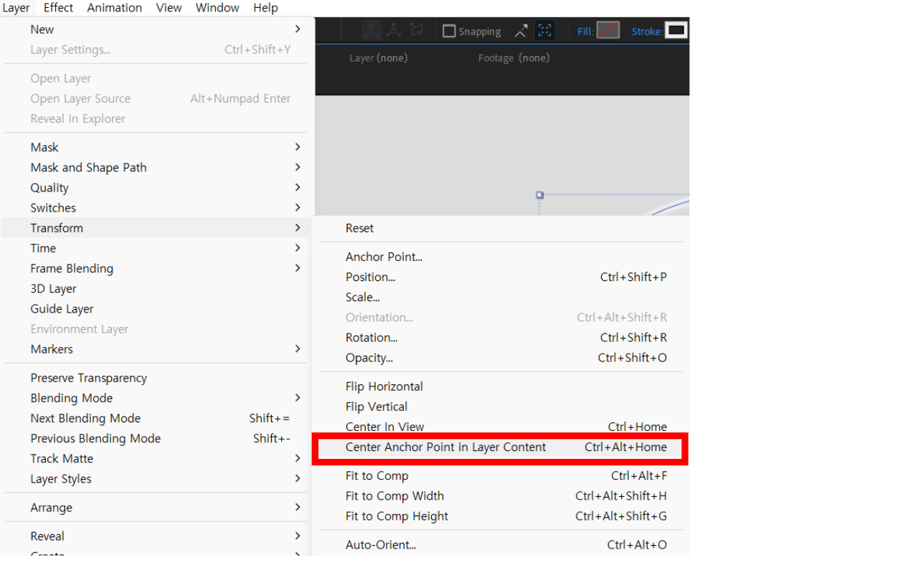Expand the Time submenu
This screenshot has height=588, width=918.
155,248
